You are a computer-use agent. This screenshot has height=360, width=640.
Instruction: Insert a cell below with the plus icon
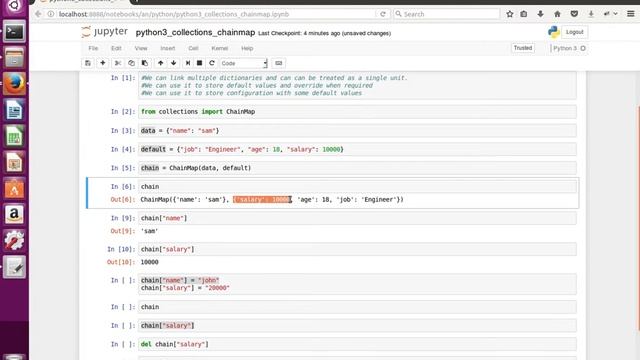click(103, 63)
